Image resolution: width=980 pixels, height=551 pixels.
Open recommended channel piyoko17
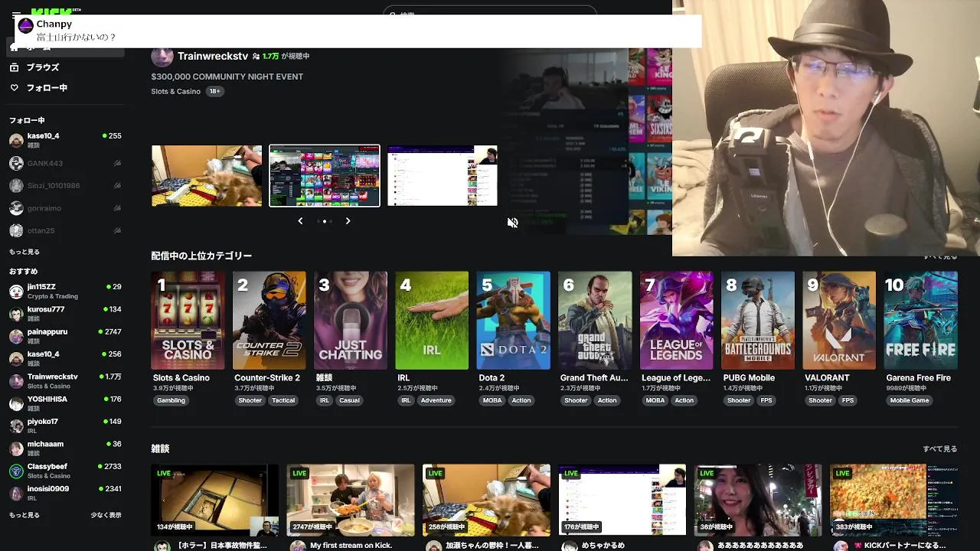point(65,425)
